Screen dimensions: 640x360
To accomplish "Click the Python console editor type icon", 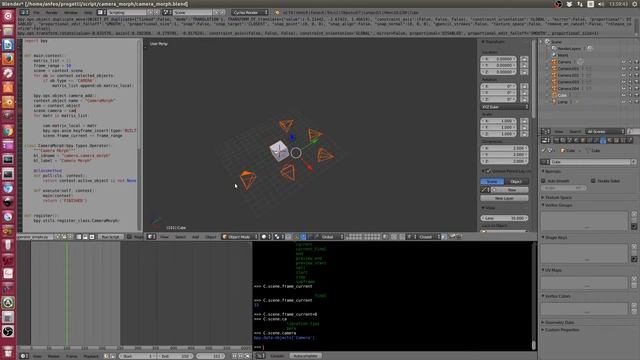I will coord(260,356).
